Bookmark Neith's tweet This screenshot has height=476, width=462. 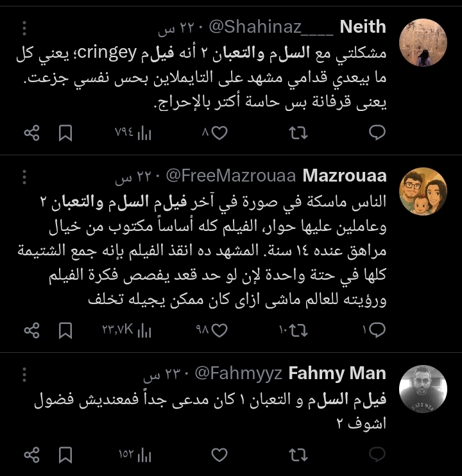(65, 133)
